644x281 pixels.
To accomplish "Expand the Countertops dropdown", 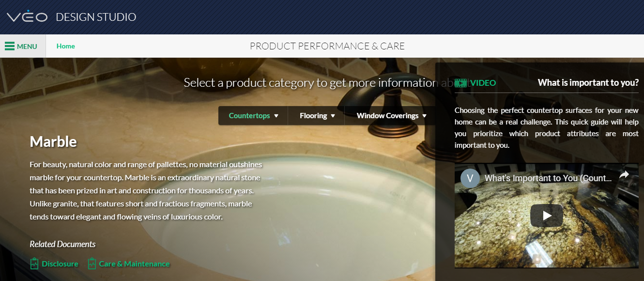I will (253, 116).
